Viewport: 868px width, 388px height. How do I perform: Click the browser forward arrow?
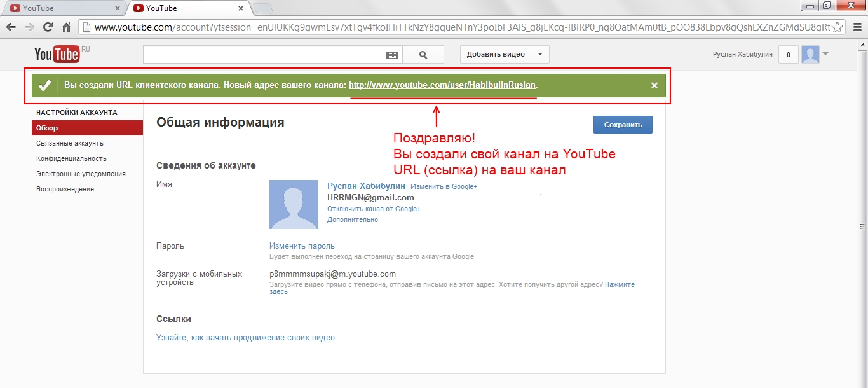click(29, 27)
